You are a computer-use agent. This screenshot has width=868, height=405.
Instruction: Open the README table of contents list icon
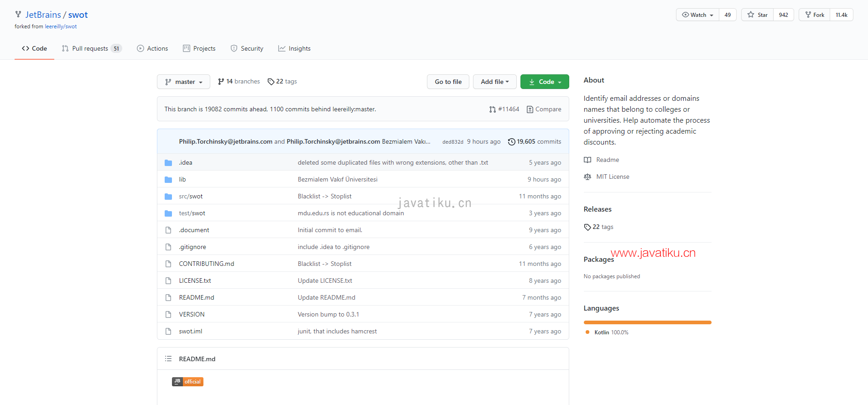168,359
